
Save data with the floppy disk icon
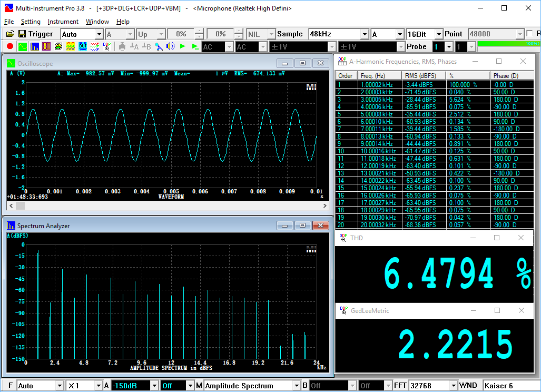22,34
